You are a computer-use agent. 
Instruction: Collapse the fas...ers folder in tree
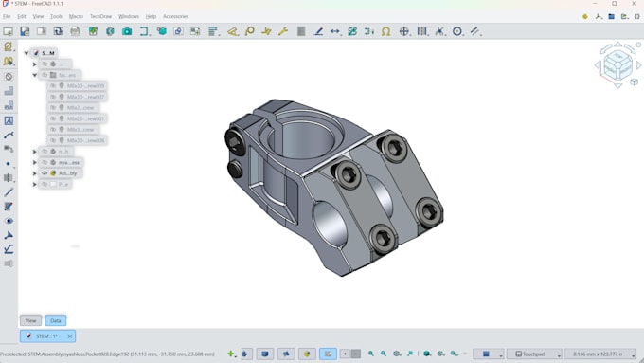click(x=34, y=75)
